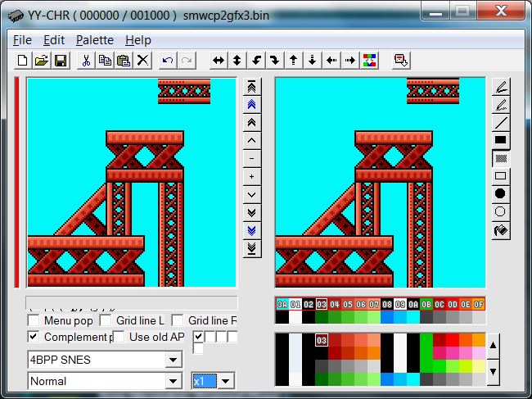Select the pattern fill rectangle tool
532x399 pixels.
click(x=501, y=159)
